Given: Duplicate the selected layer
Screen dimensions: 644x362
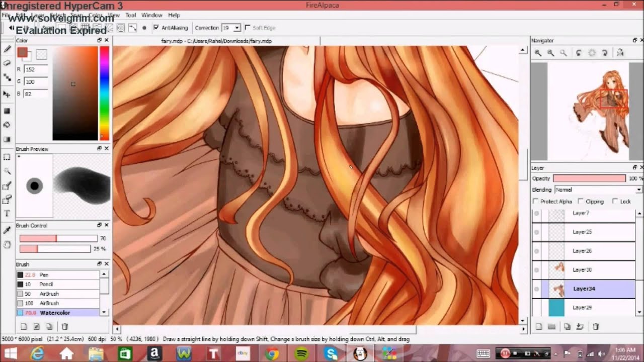Looking at the screenshot, I should click(x=568, y=326).
